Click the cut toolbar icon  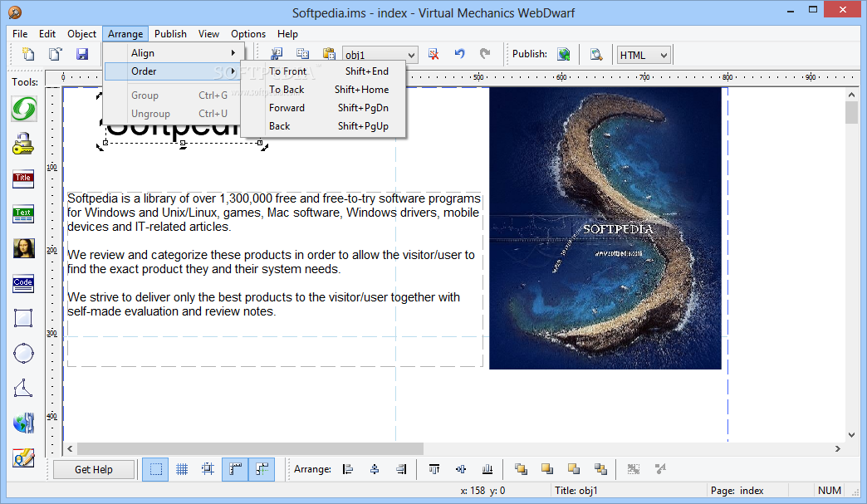(276, 54)
